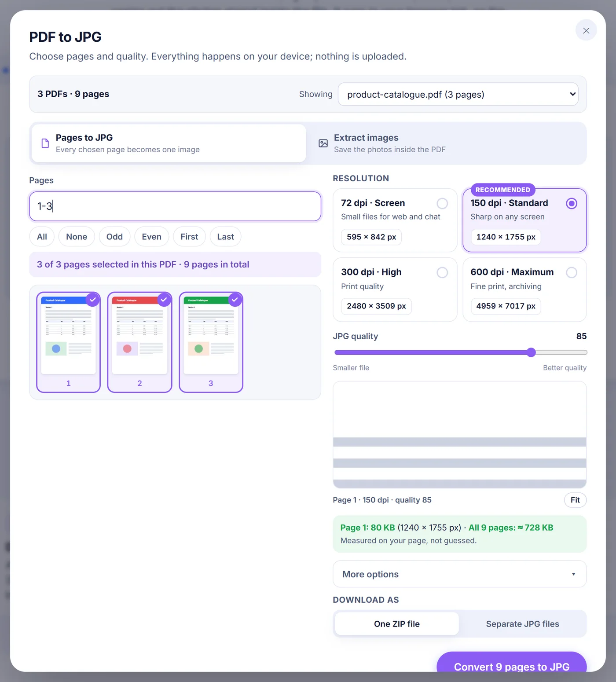
Task: Click the JPG quality value 85
Action: [581, 336]
